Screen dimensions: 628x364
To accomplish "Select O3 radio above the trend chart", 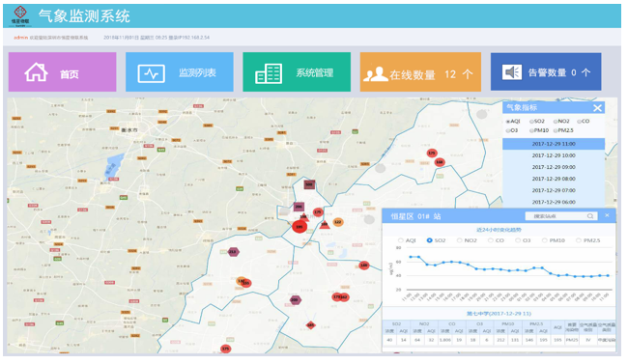I will coord(518,240).
